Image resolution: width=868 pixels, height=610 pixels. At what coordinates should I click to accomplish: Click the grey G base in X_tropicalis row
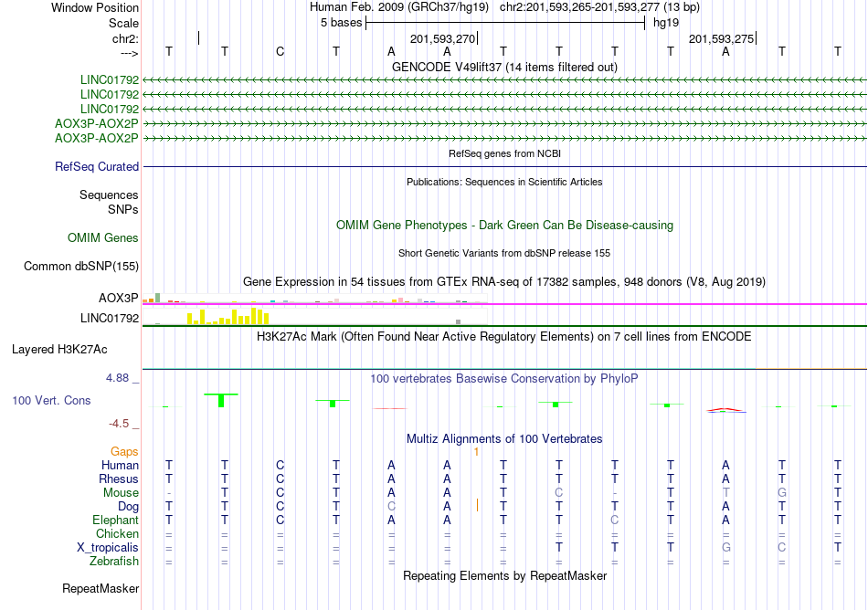tap(725, 548)
